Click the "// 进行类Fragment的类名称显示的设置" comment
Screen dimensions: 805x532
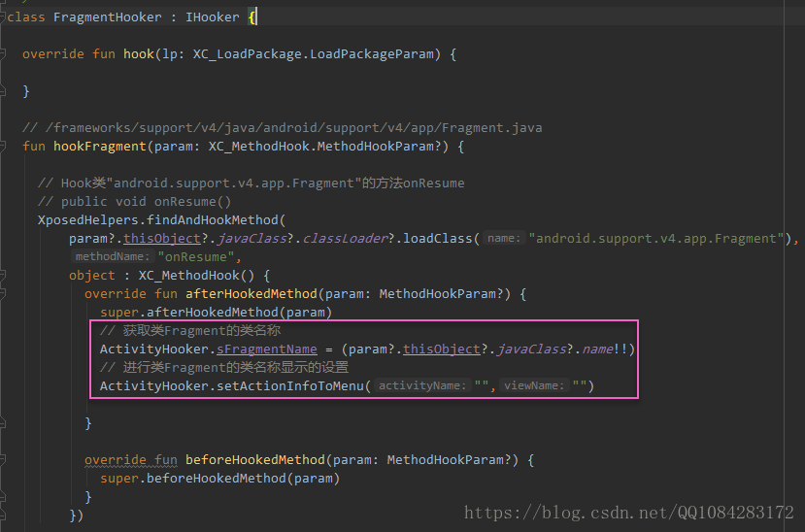tap(224, 368)
